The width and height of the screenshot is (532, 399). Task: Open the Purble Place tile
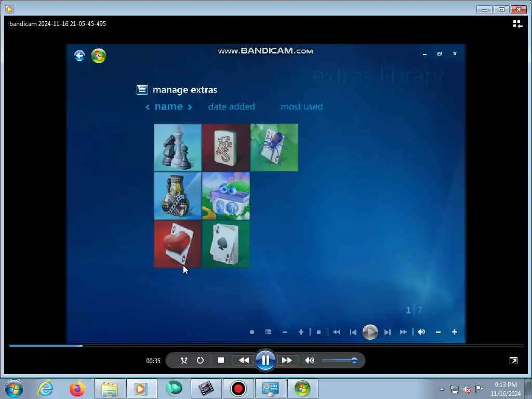[226, 196]
